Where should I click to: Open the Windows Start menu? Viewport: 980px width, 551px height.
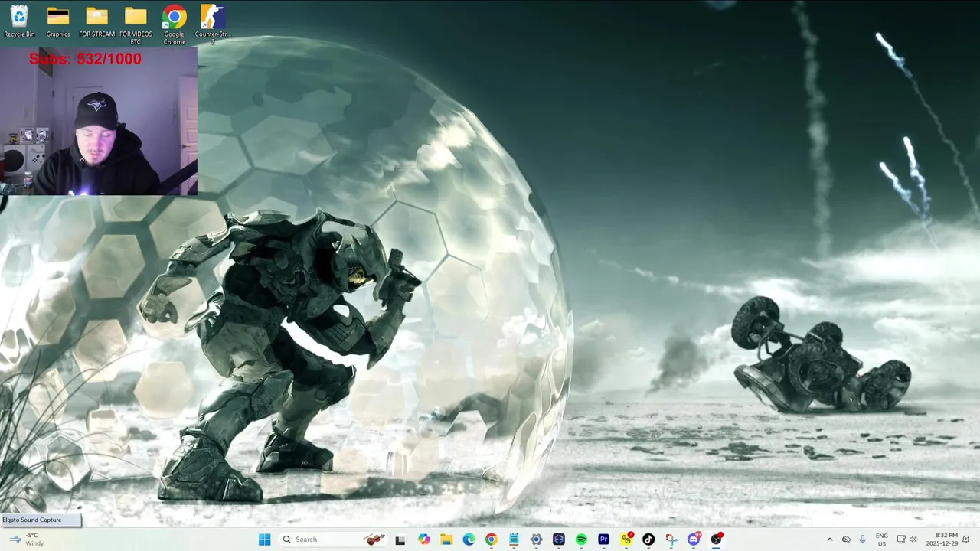(264, 540)
